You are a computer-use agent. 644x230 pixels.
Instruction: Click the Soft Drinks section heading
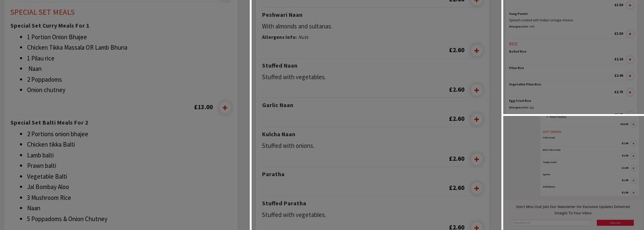(x=552, y=132)
